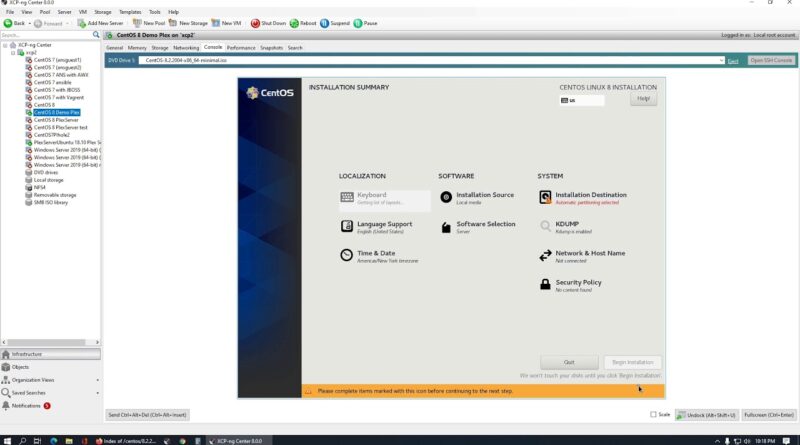Click the blue Suspend icon

pos(324,23)
